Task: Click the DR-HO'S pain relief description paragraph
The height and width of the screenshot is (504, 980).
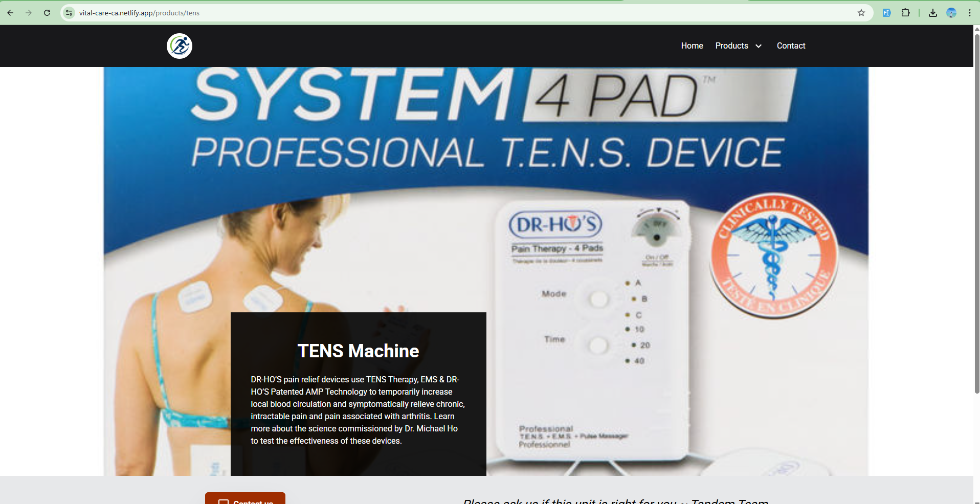Action: pos(358,410)
